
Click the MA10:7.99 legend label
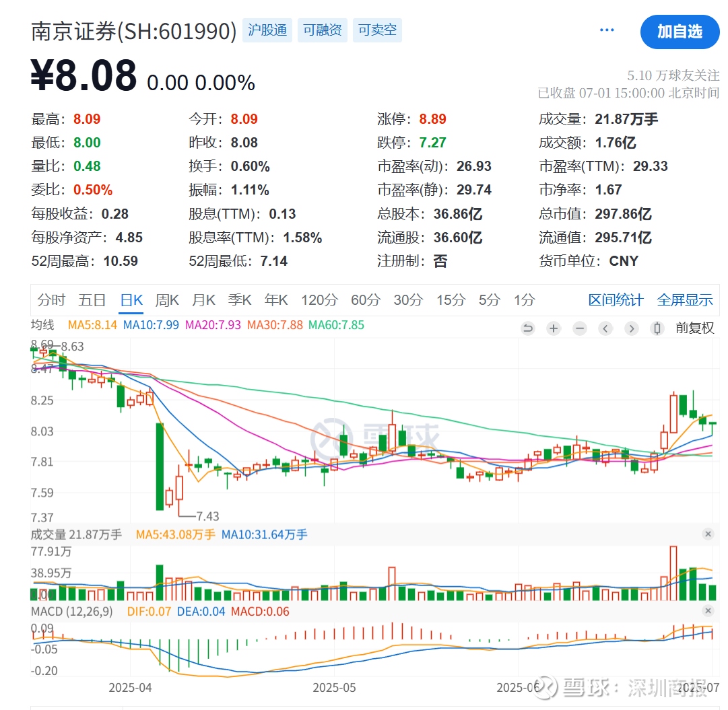coord(151,325)
